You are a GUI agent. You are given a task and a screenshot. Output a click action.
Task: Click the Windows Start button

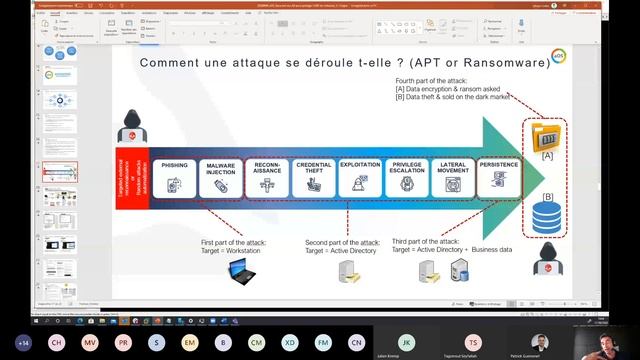(36, 321)
